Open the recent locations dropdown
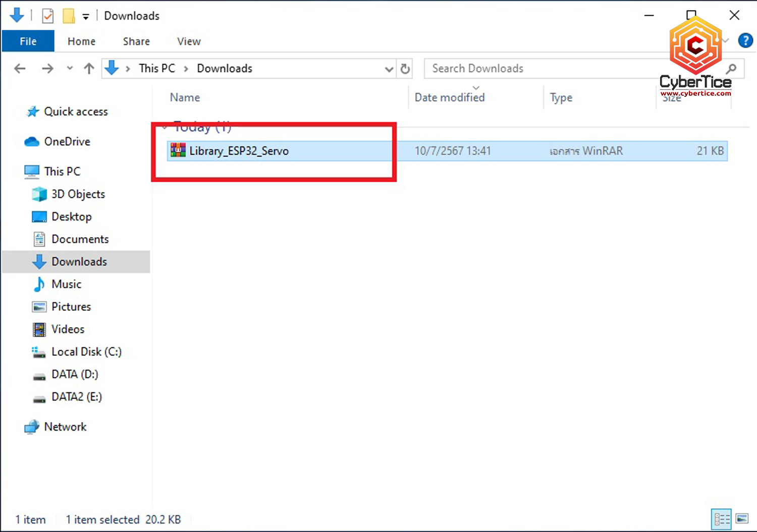 coord(70,69)
